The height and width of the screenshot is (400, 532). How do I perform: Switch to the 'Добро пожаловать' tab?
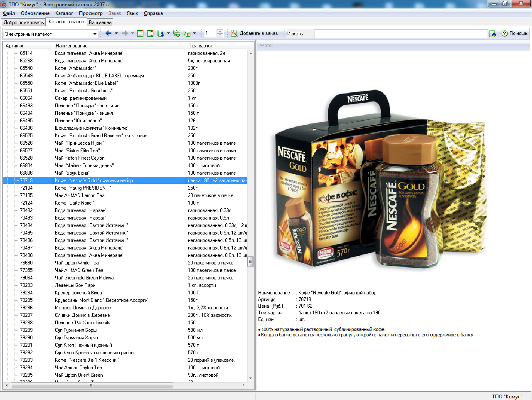pyautogui.click(x=24, y=22)
